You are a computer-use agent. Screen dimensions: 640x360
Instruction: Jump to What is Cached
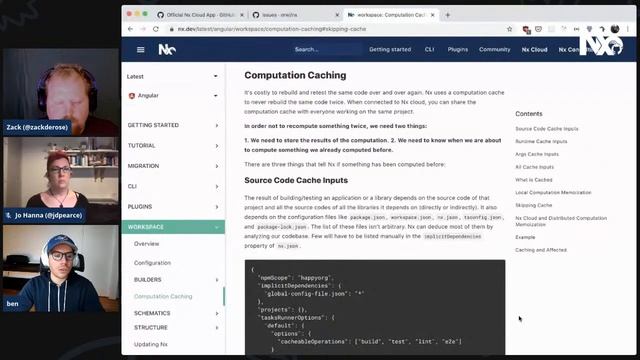(x=533, y=180)
